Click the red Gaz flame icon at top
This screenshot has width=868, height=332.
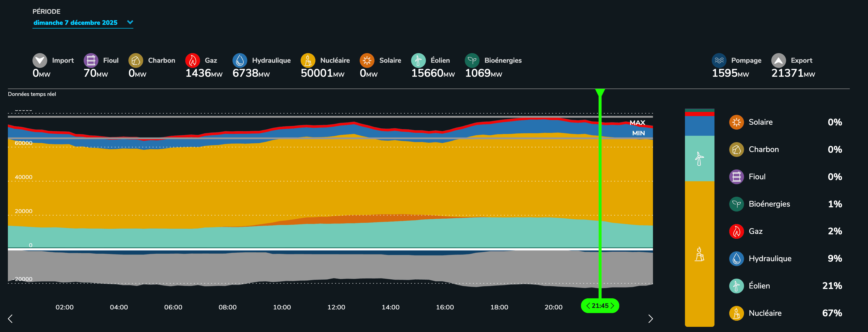[x=192, y=60]
